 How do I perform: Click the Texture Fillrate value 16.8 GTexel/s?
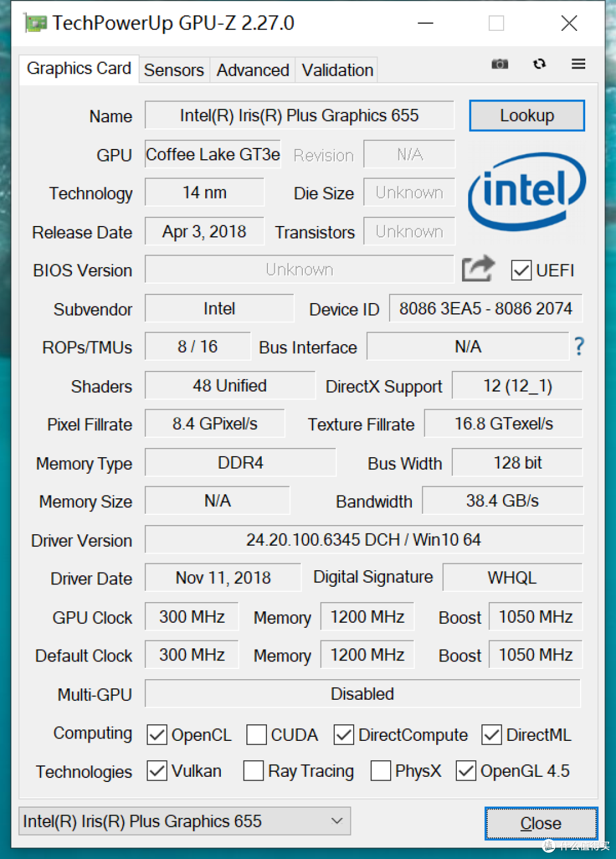[x=504, y=424]
